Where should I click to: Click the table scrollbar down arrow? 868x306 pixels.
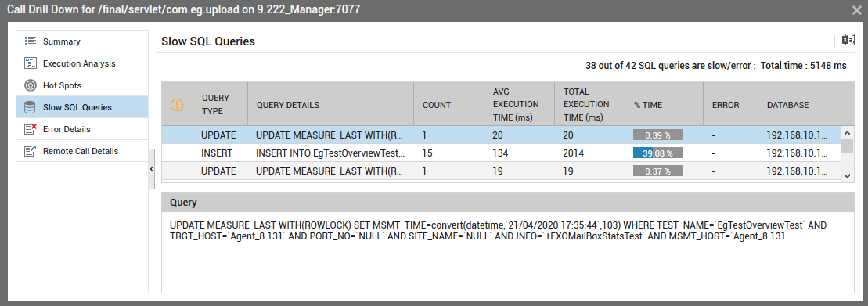[x=846, y=175]
